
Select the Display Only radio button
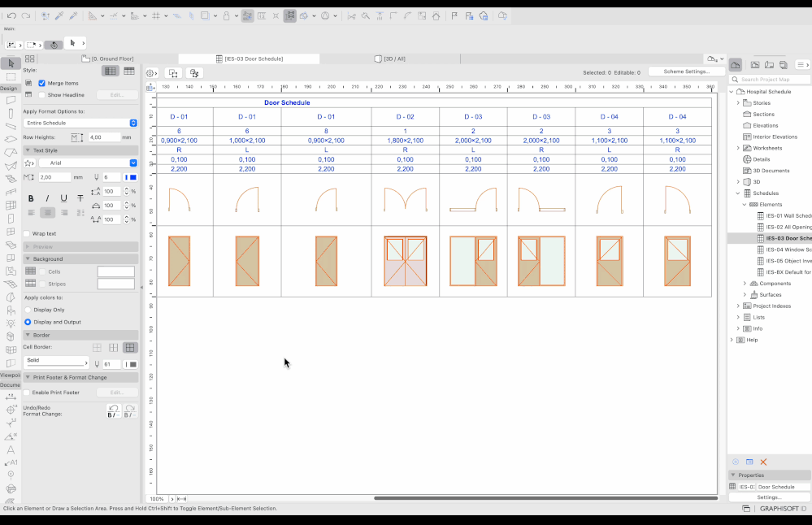pos(28,310)
